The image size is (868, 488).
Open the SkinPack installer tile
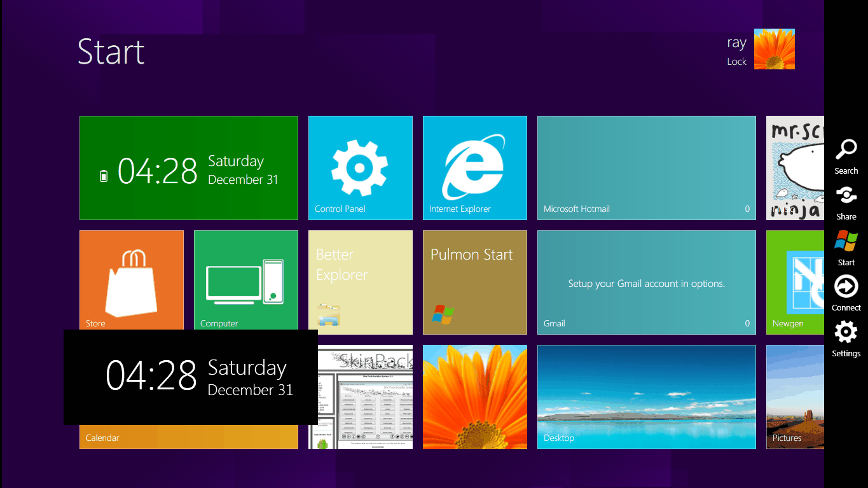pos(360,396)
